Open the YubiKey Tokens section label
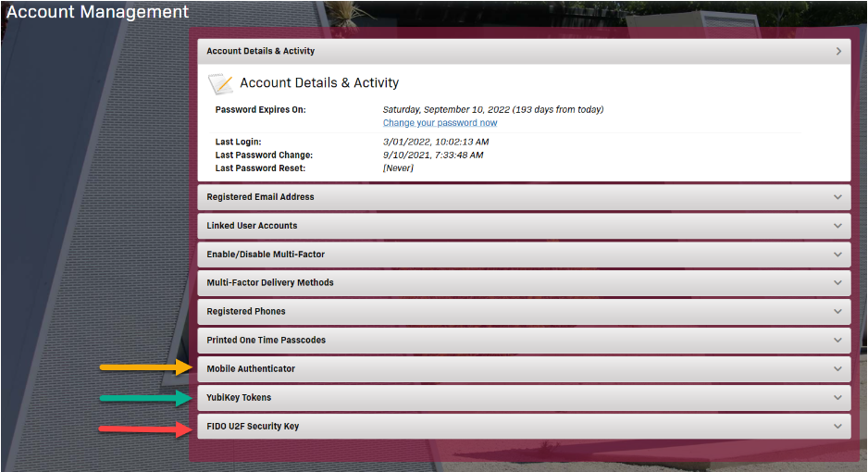This screenshot has width=868, height=472. click(x=239, y=398)
